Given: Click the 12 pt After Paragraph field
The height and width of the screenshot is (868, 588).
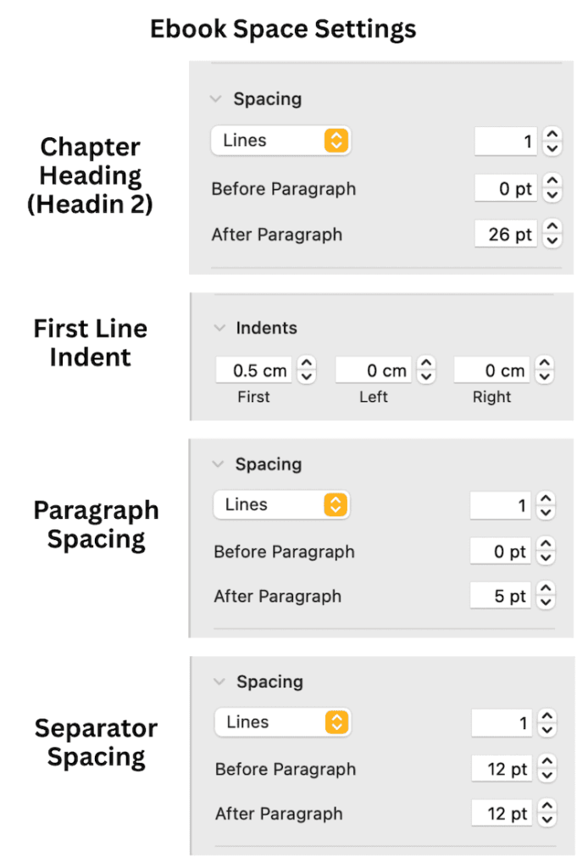Looking at the screenshot, I should click(x=501, y=813).
